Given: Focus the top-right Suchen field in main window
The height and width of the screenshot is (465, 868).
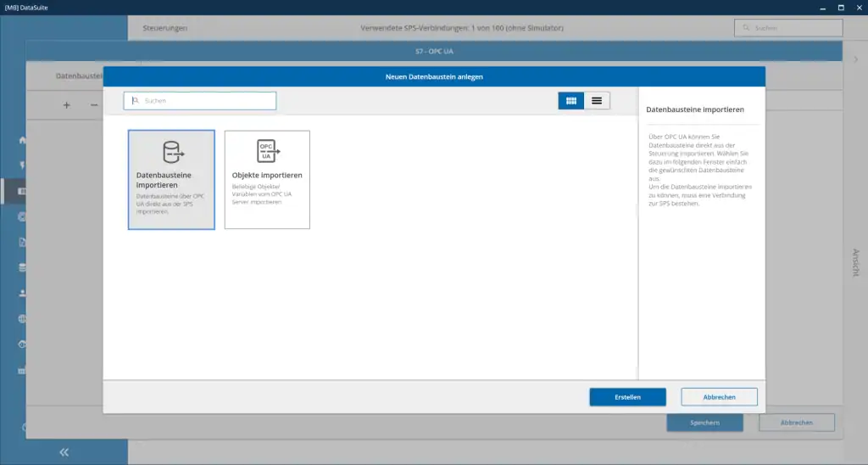Looking at the screenshot, I should pyautogui.click(x=788, y=28).
